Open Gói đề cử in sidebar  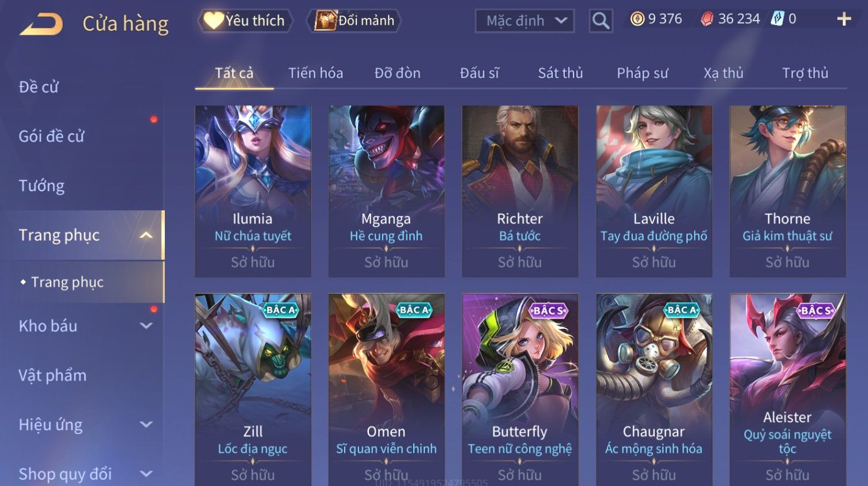pyautogui.click(x=51, y=136)
